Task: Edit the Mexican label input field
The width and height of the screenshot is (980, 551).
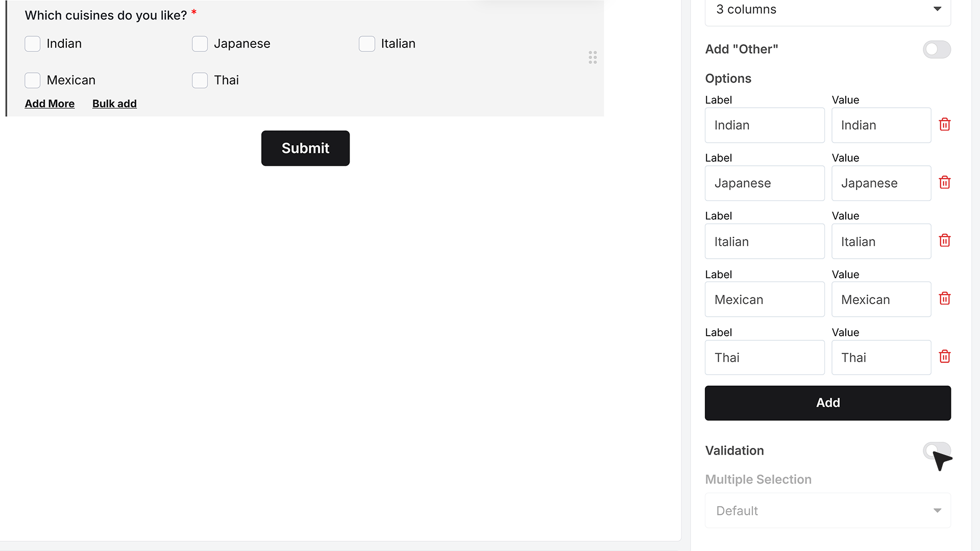Action: (x=765, y=299)
